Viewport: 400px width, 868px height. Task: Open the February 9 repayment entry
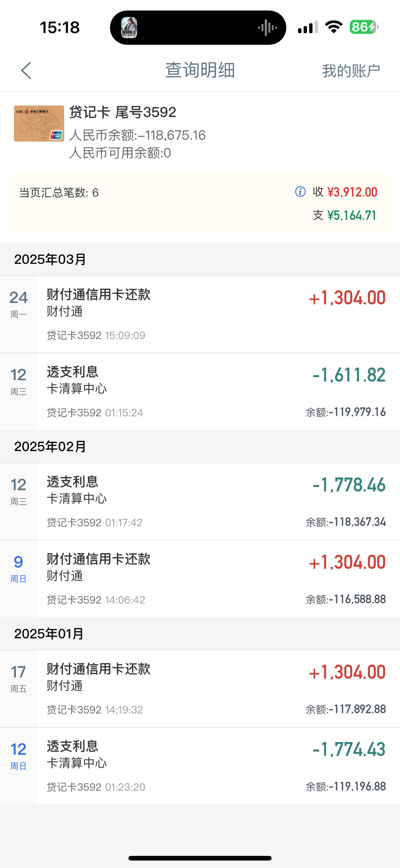pyautogui.click(x=200, y=579)
